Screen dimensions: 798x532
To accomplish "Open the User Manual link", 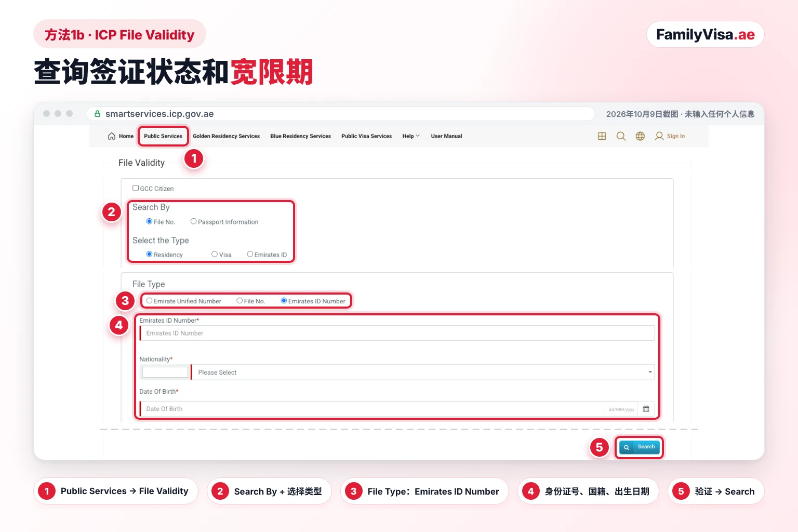I will (x=446, y=136).
